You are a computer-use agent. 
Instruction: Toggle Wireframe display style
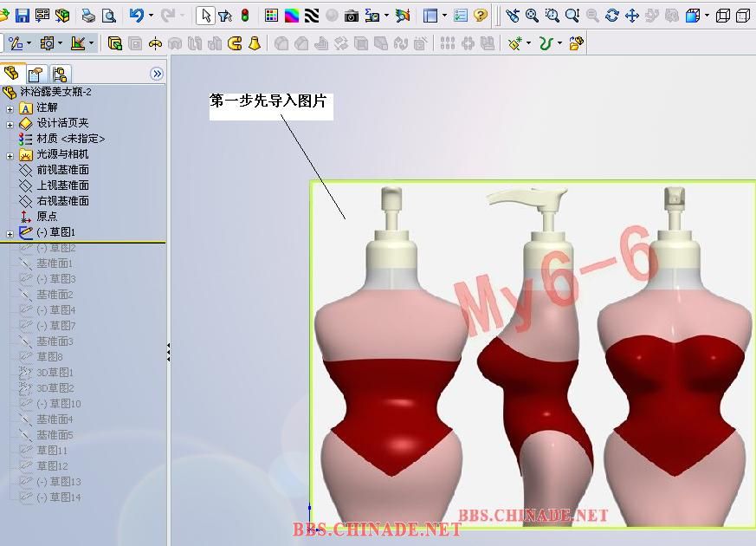(x=723, y=16)
